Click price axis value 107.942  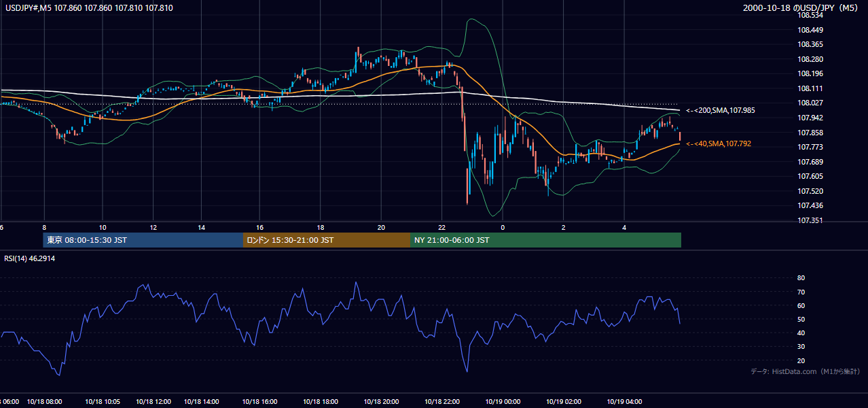tap(810, 118)
